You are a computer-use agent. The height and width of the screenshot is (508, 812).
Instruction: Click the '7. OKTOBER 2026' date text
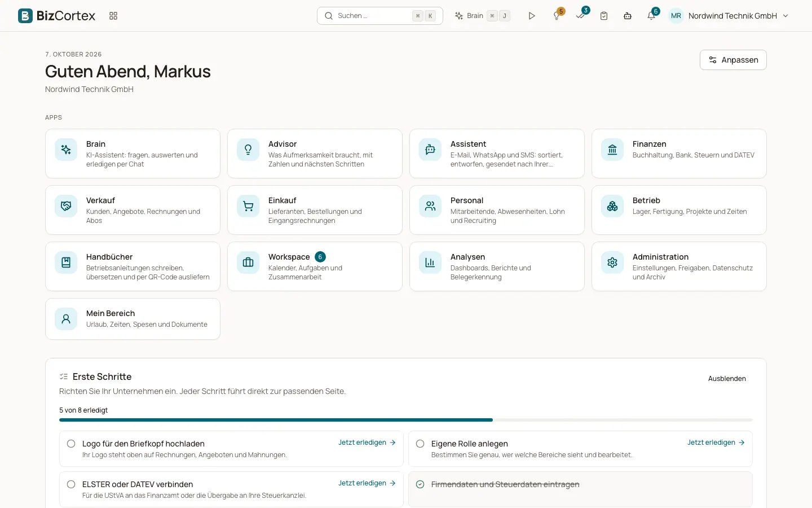tap(73, 54)
